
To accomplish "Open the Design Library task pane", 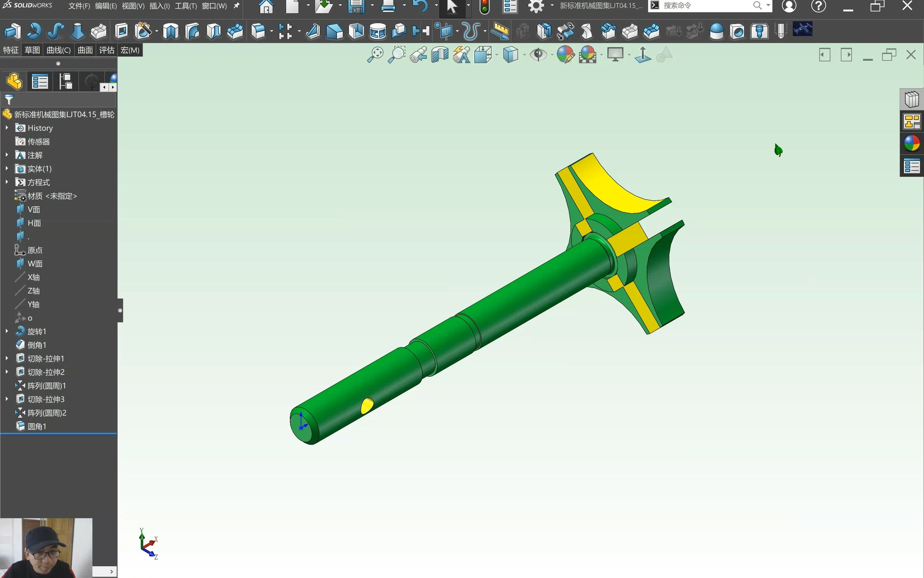I will [912, 100].
